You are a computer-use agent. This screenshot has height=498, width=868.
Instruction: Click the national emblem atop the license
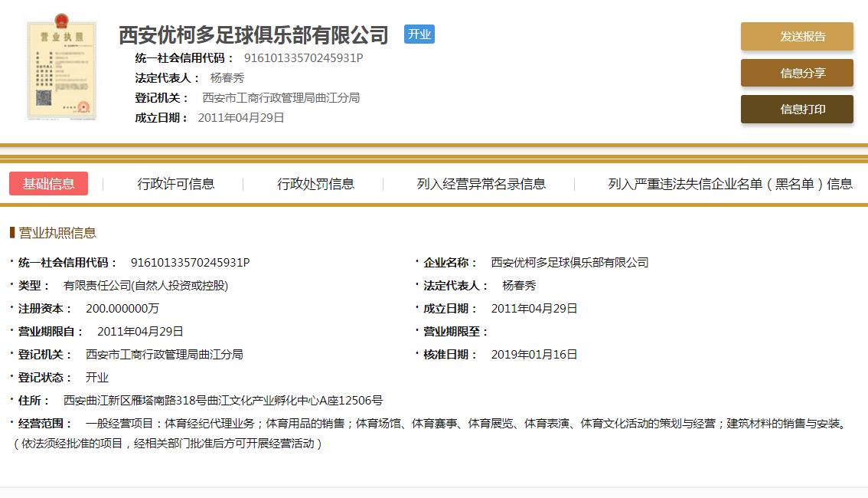60,22
